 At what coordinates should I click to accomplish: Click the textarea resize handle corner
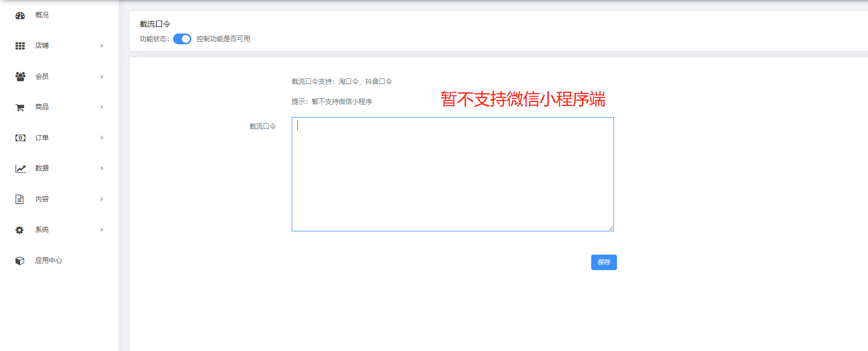point(611,228)
